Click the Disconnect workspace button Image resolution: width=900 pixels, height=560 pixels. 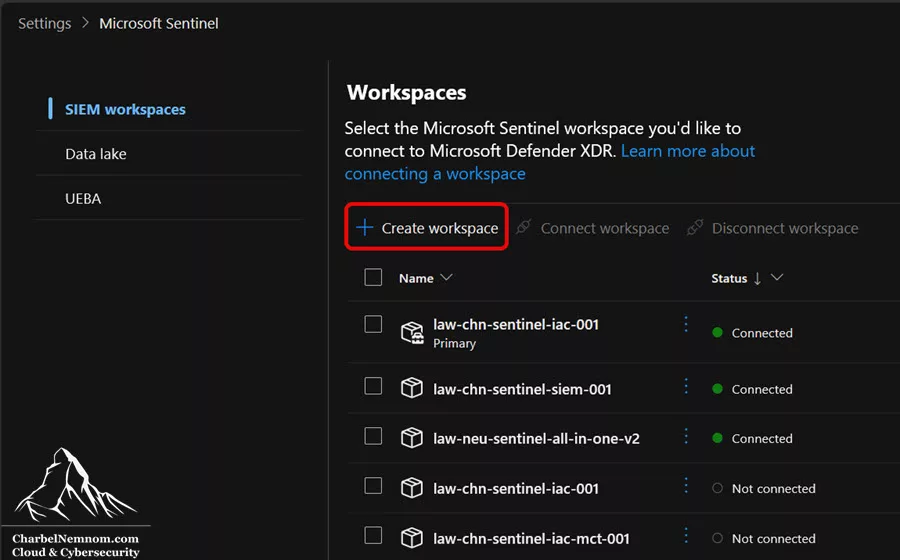click(x=773, y=228)
